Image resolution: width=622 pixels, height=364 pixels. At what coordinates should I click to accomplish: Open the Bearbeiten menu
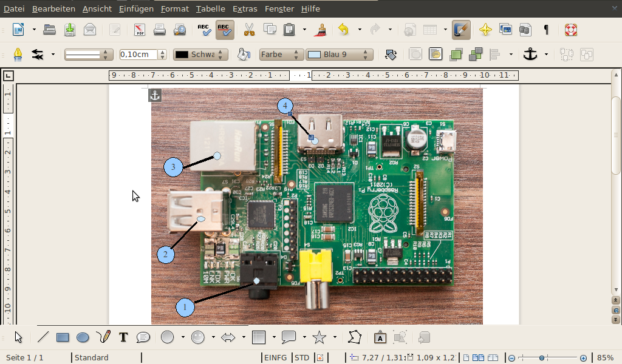pyautogui.click(x=53, y=8)
